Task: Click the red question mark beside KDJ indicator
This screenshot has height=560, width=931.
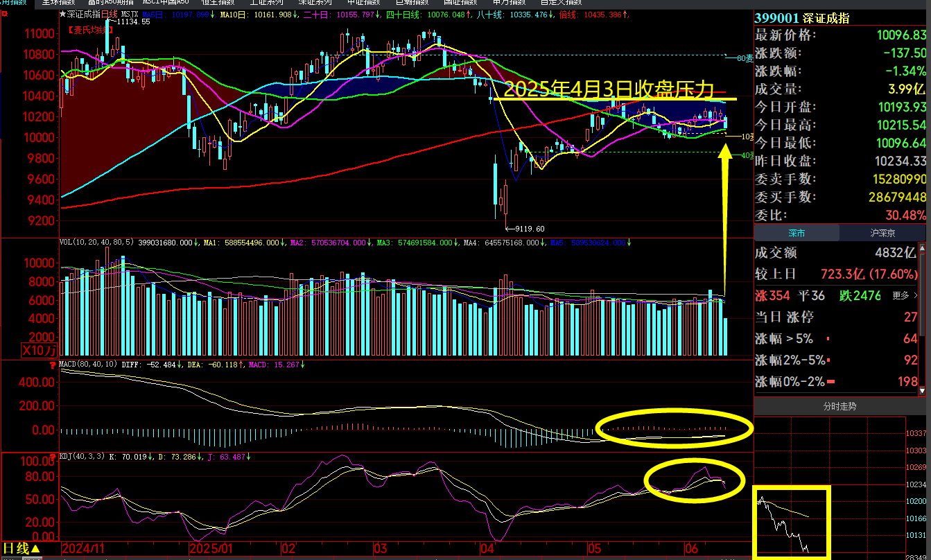Action: (x=52, y=457)
